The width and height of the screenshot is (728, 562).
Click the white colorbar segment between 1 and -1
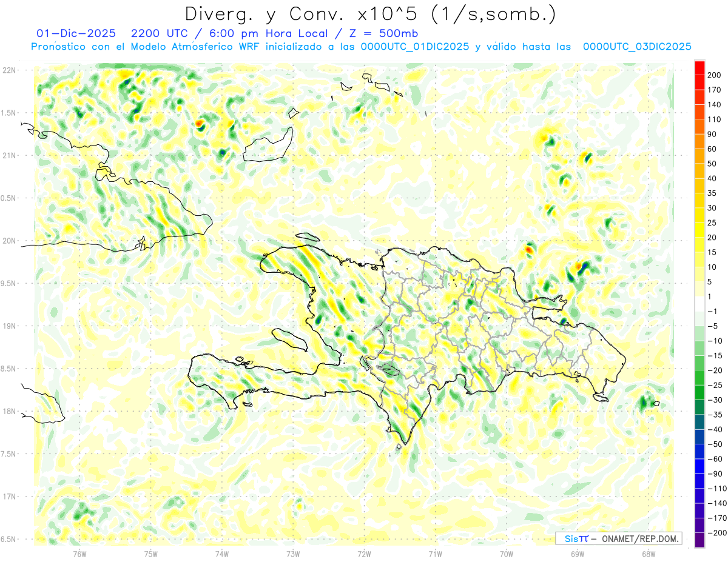tap(699, 304)
